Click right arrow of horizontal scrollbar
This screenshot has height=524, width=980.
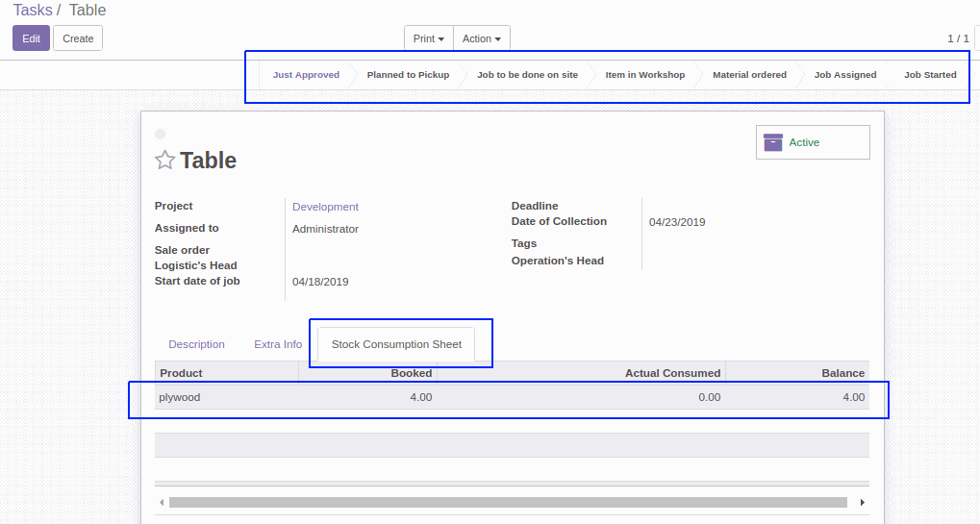pos(862,502)
